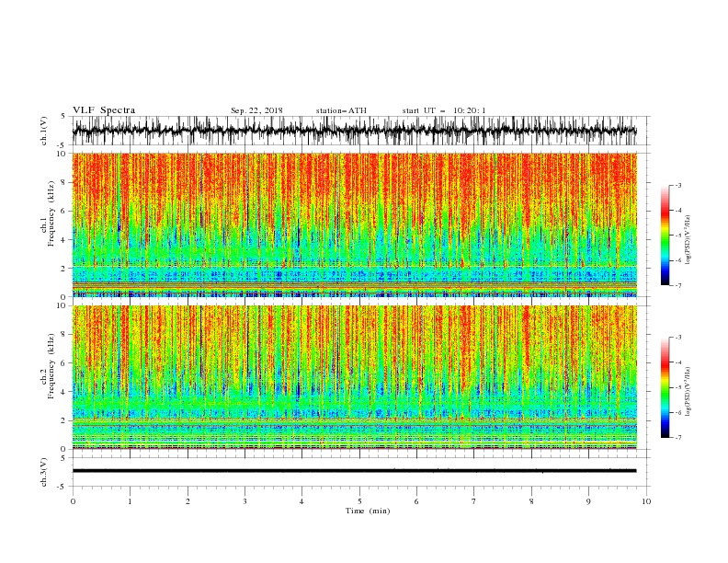This screenshot has width=728, height=563.
Task: Click the 'ch.1(V)' waveform axis label
Action: [44, 131]
